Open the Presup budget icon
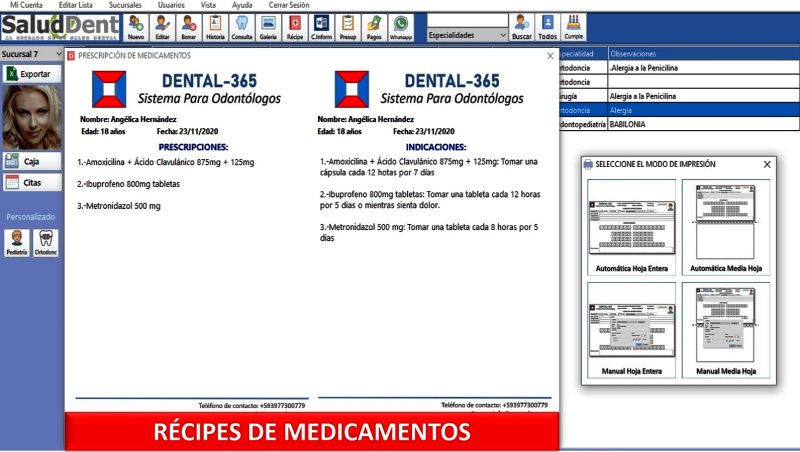The image size is (800, 452). coord(348,28)
